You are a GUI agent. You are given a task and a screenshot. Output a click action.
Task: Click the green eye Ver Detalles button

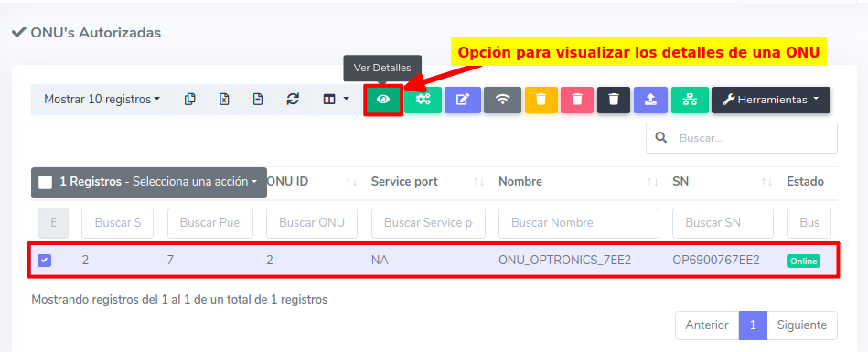click(383, 100)
